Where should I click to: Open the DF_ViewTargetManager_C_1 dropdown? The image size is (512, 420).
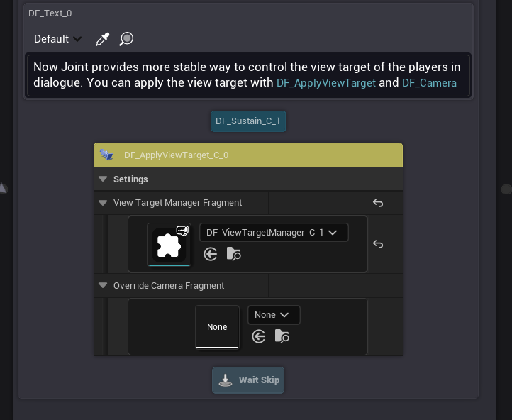273,233
